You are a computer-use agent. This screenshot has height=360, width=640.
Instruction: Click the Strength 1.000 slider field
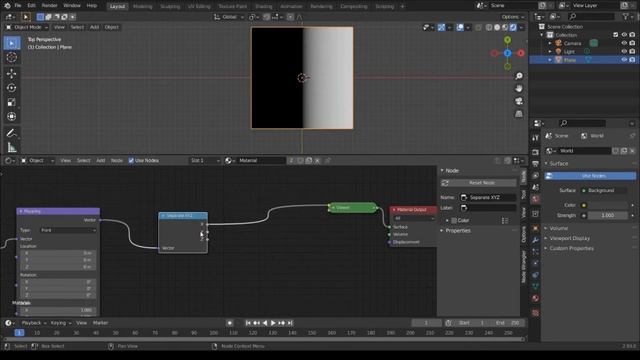(607, 215)
